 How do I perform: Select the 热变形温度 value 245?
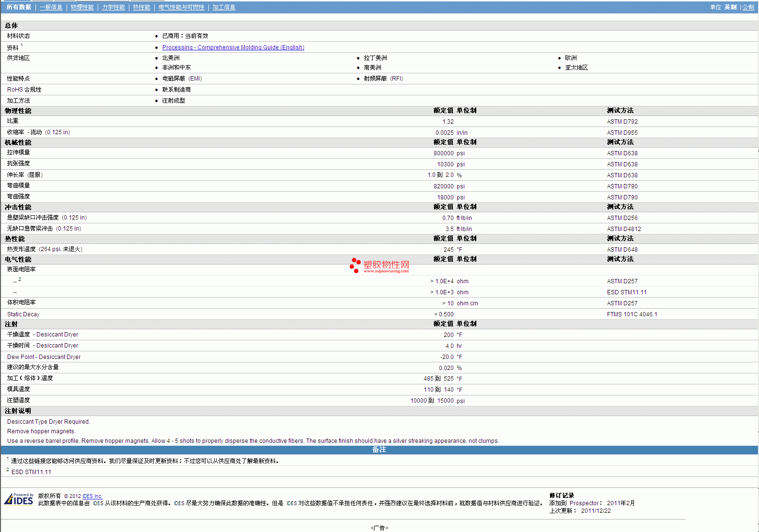click(448, 250)
